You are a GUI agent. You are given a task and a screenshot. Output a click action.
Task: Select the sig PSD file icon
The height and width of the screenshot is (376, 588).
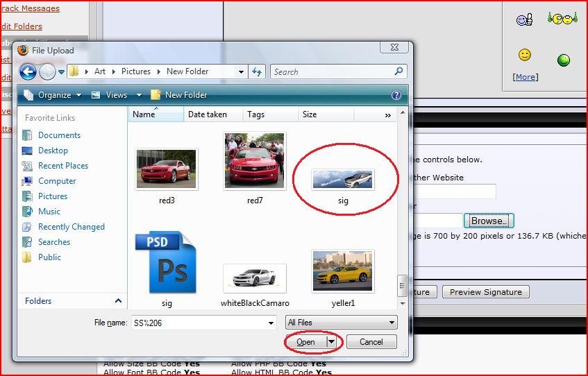pyautogui.click(x=167, y=262)
